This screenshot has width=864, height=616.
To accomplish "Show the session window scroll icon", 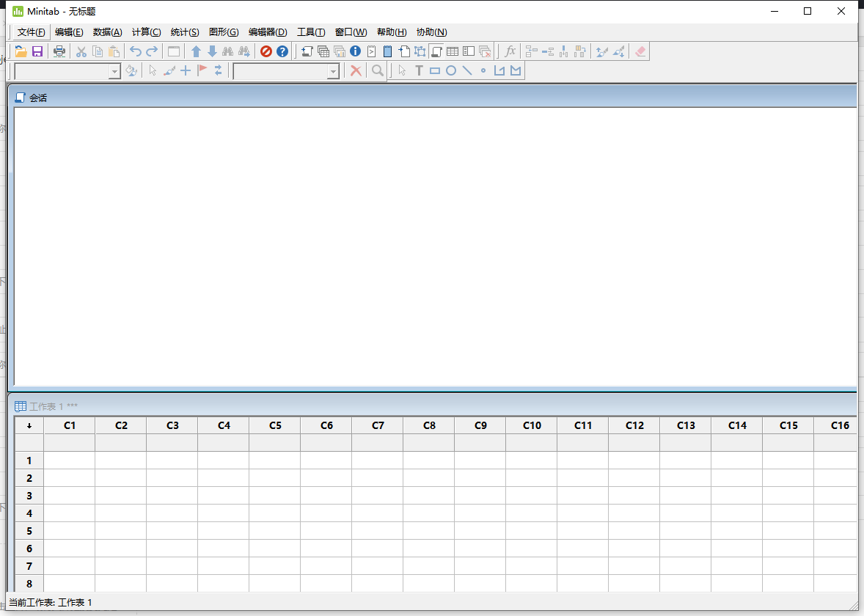I will (x=436, y=51).
